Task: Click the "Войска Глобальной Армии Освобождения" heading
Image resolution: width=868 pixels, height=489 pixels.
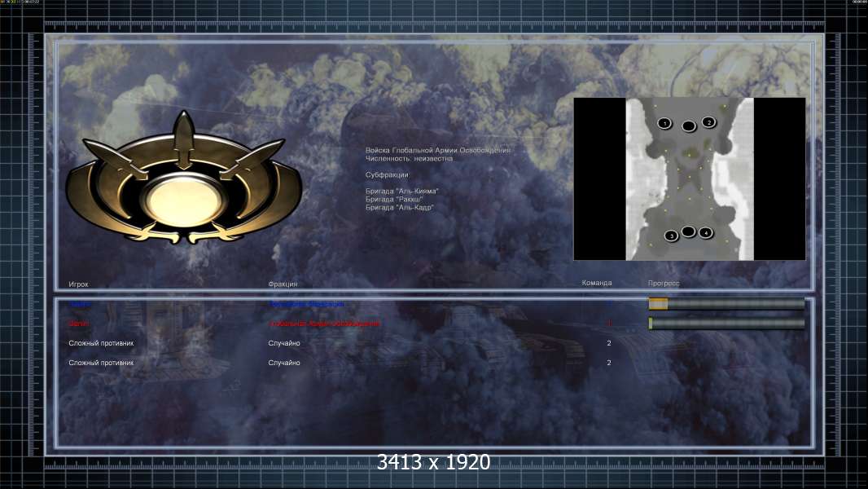Action: point(437,150)
